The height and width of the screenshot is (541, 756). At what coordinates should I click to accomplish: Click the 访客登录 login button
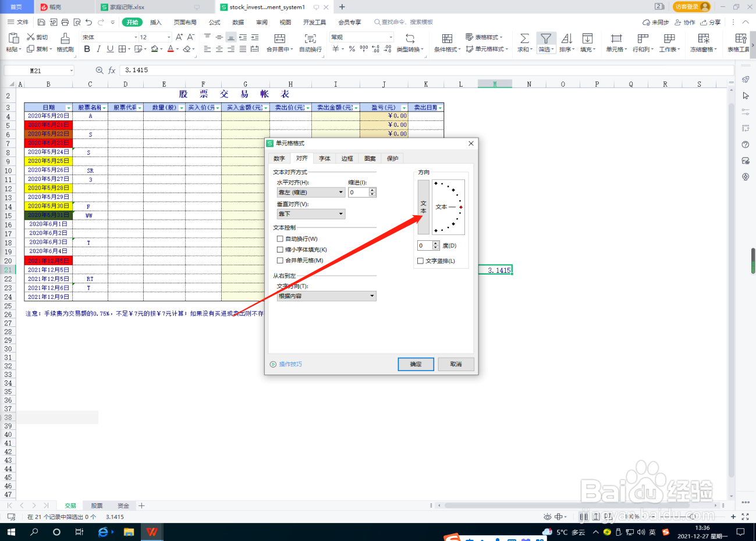692,6
